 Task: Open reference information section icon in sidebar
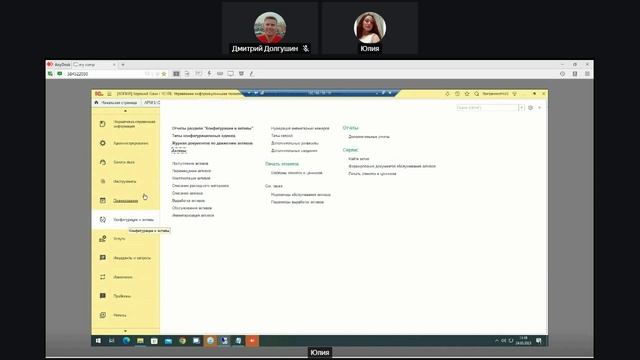pos(102,124)
